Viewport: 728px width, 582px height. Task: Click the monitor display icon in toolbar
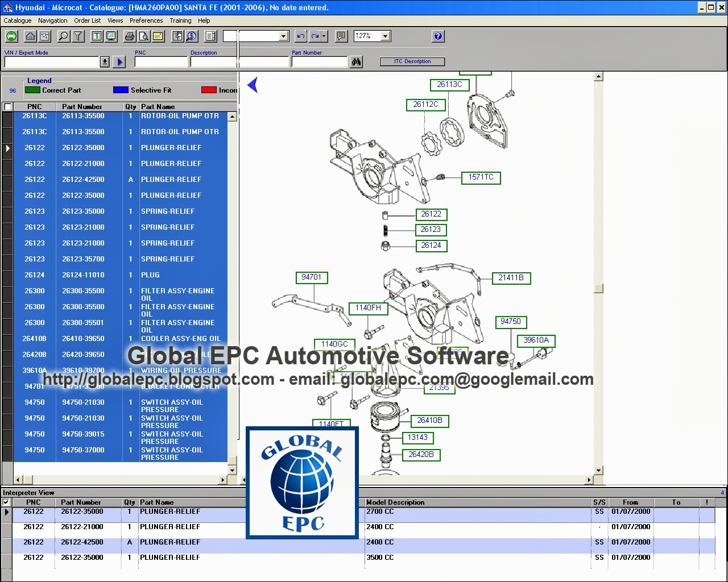pyautogui.click(x=111, y=36)
